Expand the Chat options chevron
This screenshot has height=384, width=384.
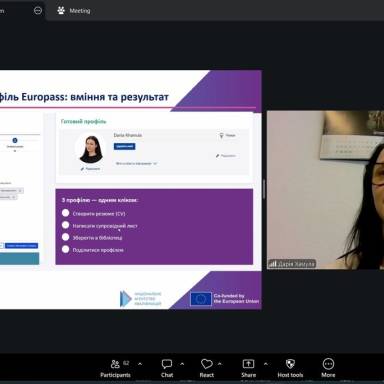tap(182, 364)
